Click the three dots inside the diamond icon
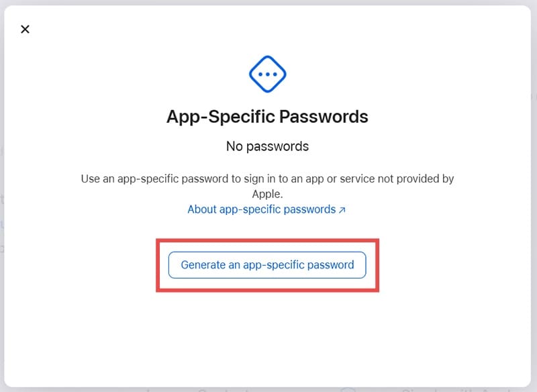 click(268, 74)
